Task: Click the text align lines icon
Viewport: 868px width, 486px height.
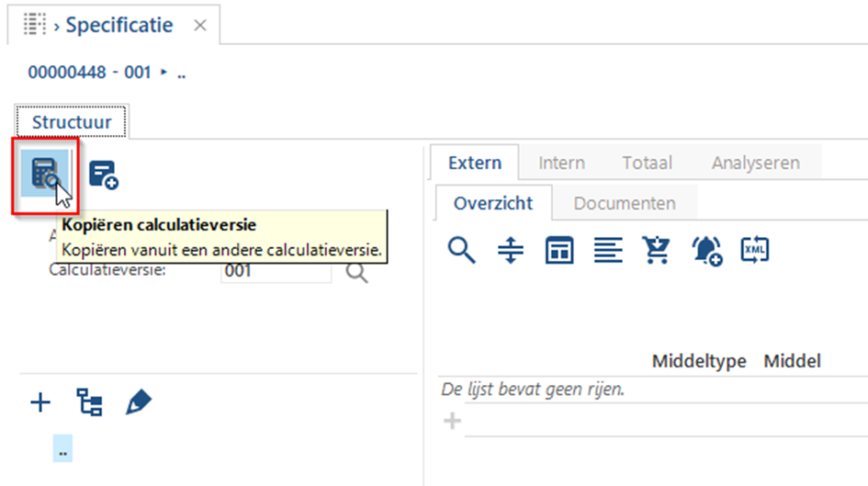Action: pos(608,250)
